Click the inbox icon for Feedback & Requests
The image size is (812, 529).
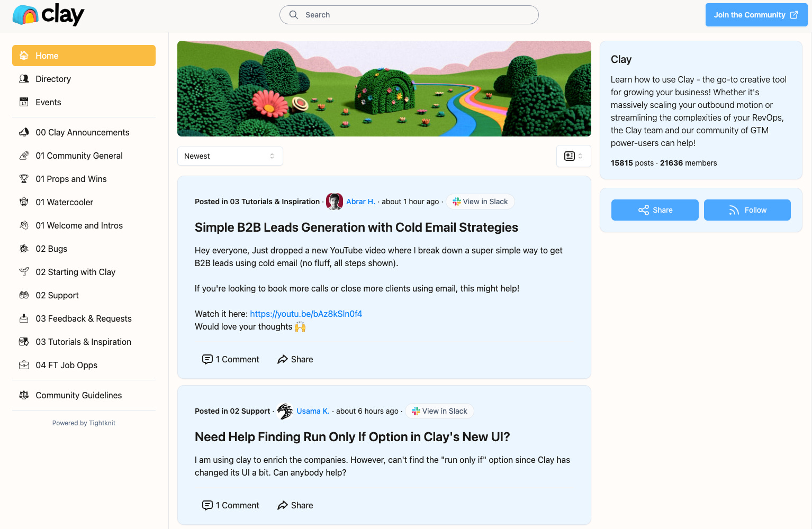[24, 318]
